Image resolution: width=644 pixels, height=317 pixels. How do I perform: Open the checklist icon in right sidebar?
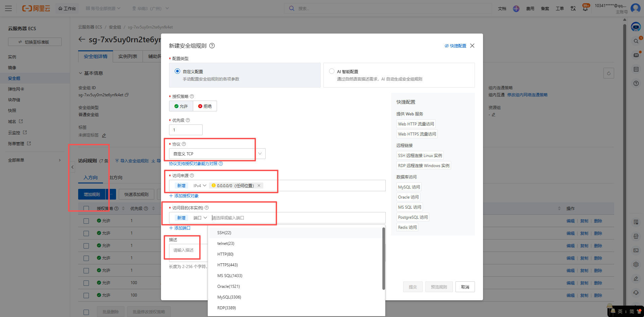(636, 69)
